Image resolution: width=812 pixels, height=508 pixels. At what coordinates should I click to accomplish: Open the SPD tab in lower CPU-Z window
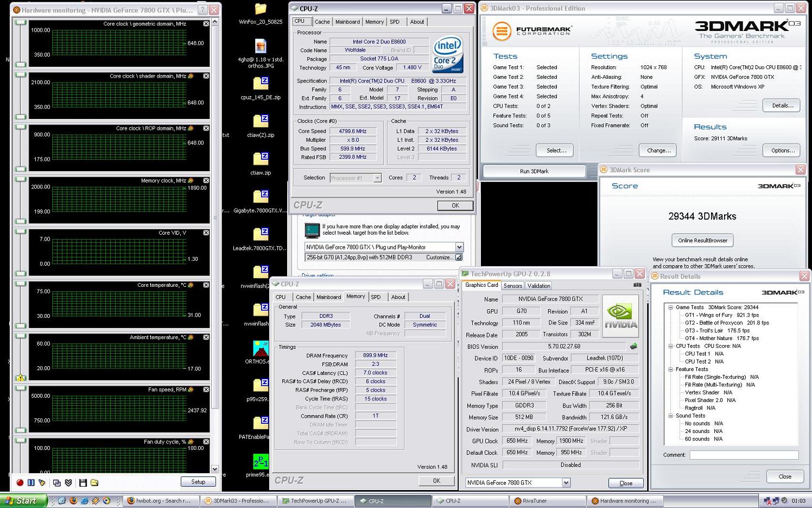coord(376,297)
